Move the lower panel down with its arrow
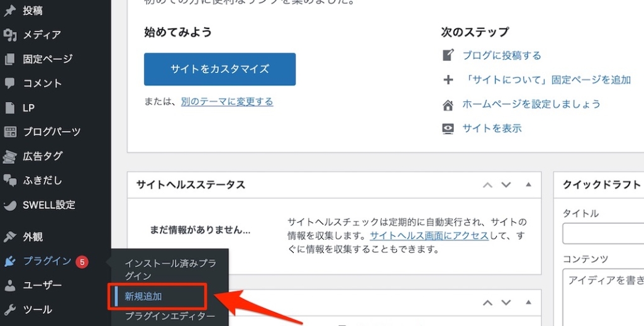The height and width of the screenshot is (326, 644). coord(506,303)
